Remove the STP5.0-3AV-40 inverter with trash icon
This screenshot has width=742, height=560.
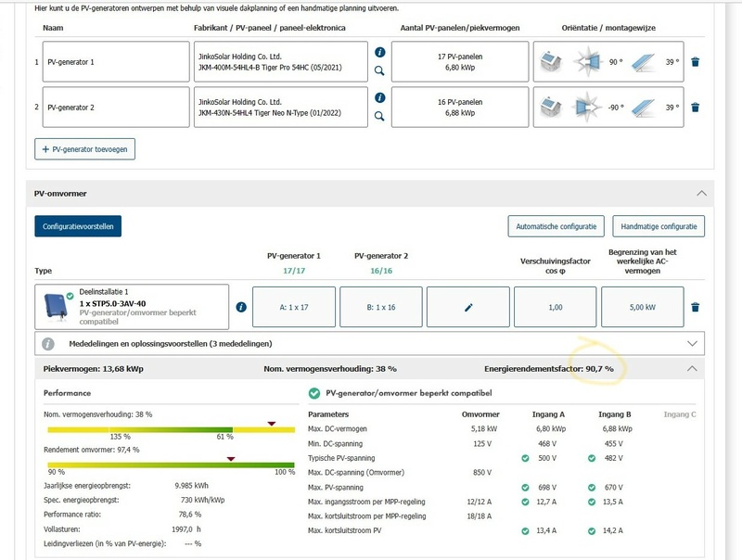point(696,307)
